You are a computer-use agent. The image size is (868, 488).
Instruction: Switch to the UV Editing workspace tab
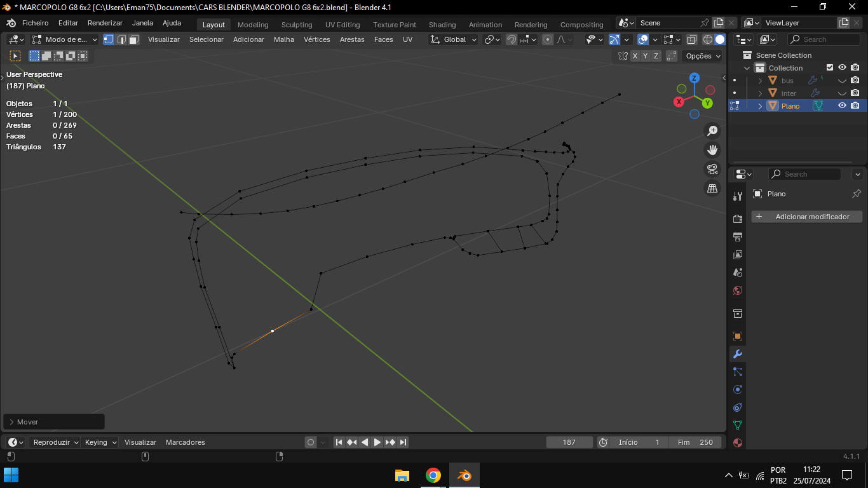342,25
